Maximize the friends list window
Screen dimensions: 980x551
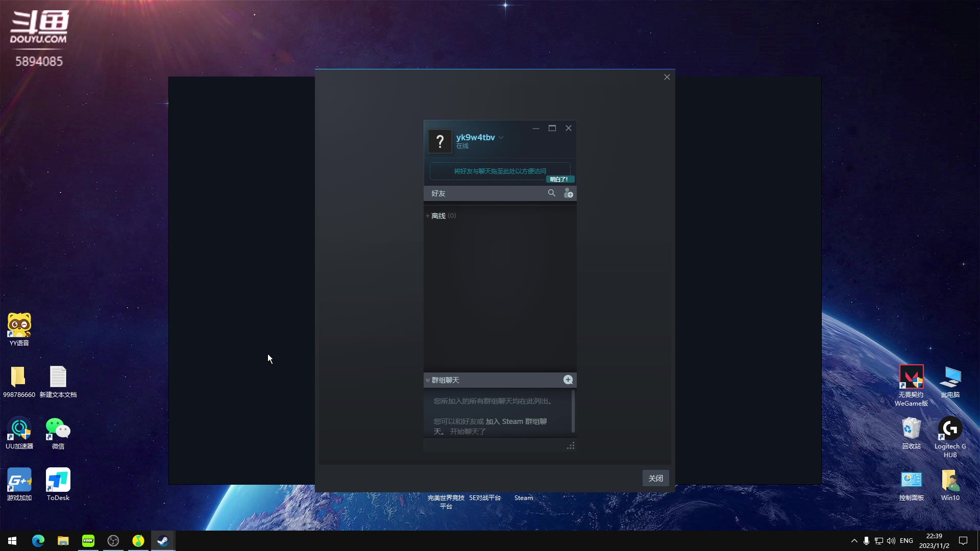[x=552, y=128]
